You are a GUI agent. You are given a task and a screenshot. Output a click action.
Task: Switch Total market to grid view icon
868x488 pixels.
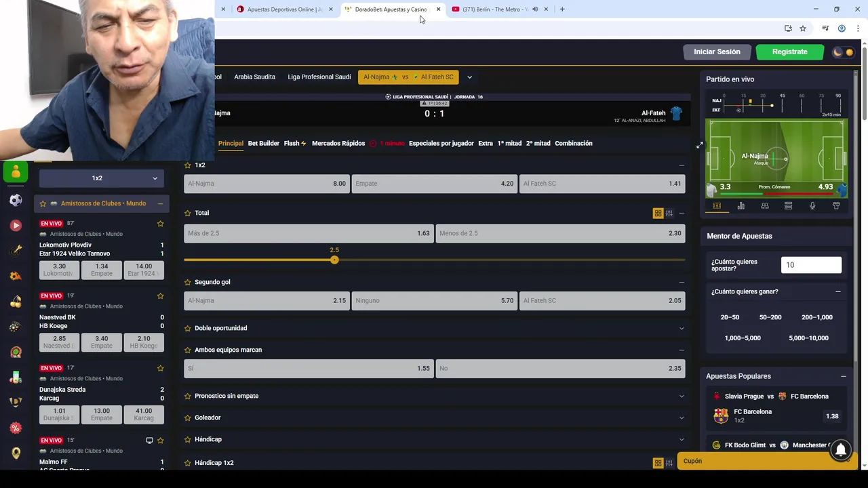(658, 213)
